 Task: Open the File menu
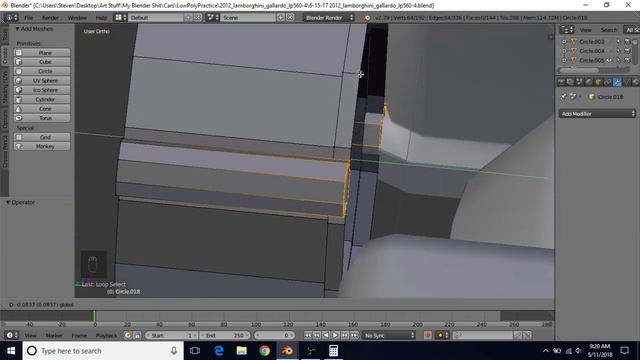tap(29, 18)
